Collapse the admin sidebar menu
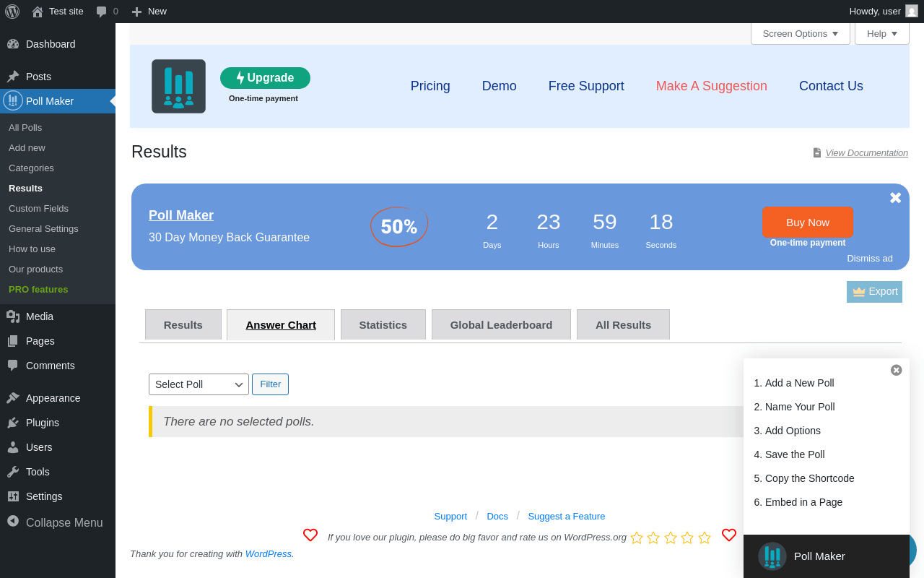 [x=58, y=522]
